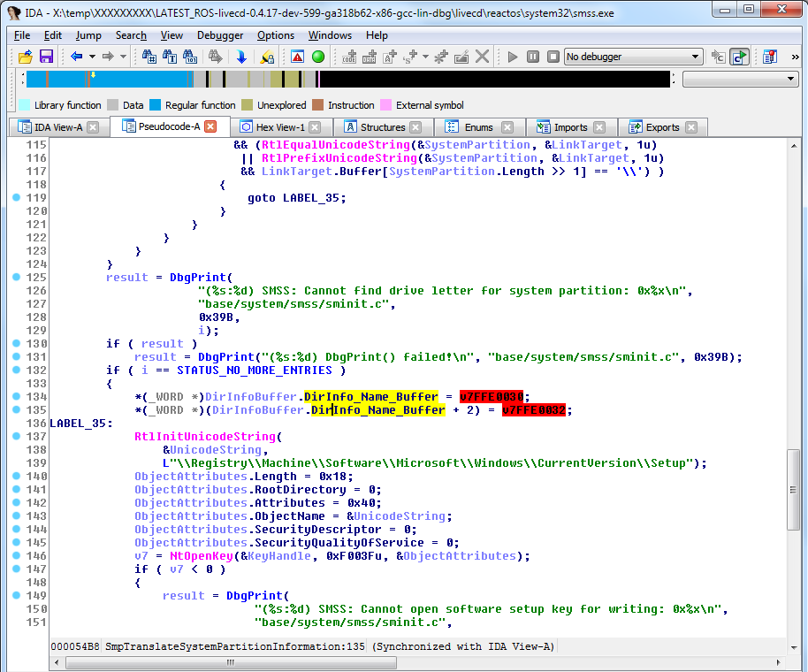Open the Options menu
The height and width of the screenshot is (672, 808).
click(276, 35)
